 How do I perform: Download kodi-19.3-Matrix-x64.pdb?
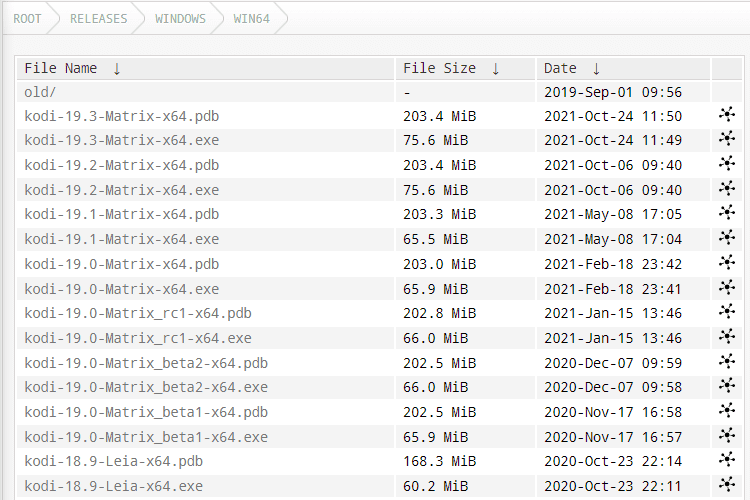pos(121,116)
